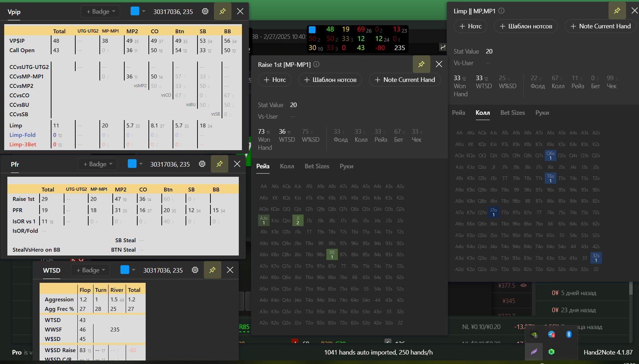
Task: Open settings gear in Vpip popup
Action: click(205, 12)
